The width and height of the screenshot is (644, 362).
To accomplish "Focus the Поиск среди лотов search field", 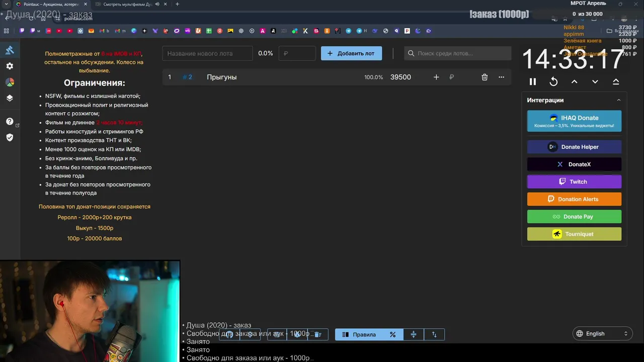I will (458, 53).
